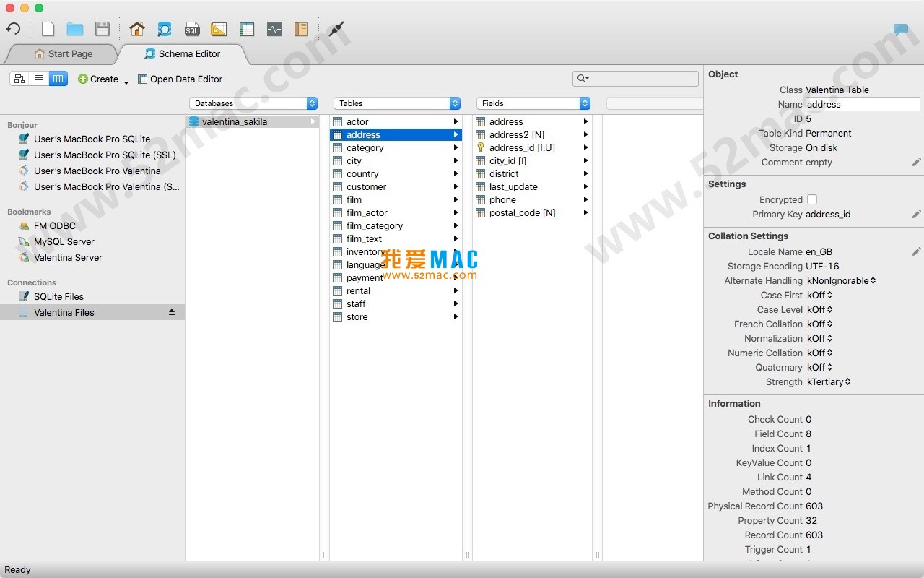Switch to the Start Page tab
Viewport: 924px width, 578px height.
coord(65,53)
